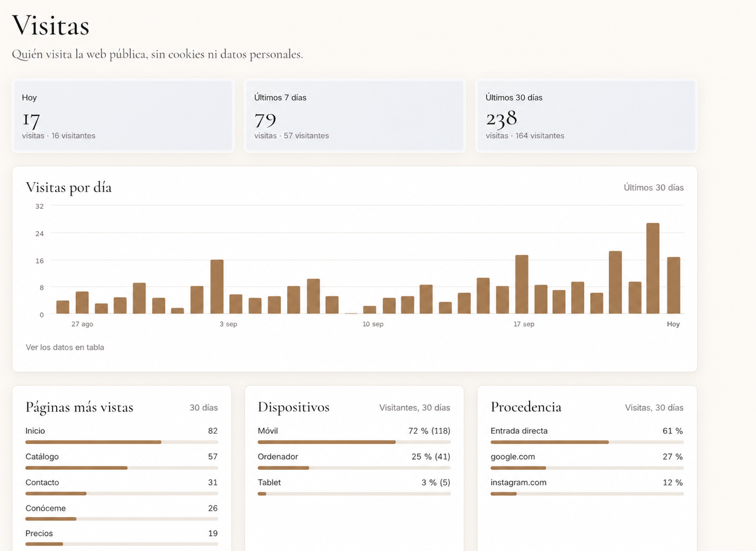Click the last bar above Hoy label
This screenshot has width=756, height=551.
pos(673,285)
